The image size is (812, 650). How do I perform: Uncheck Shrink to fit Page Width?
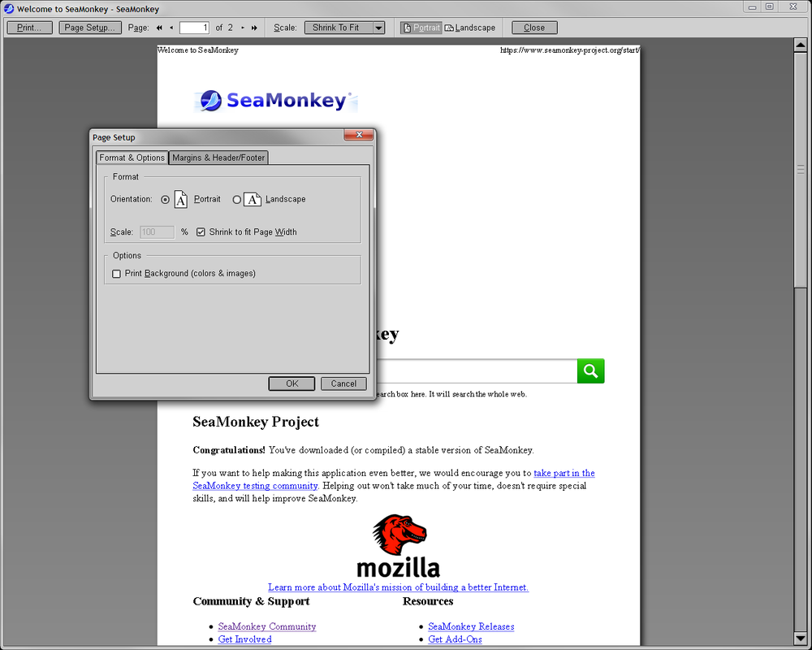(201, 232)
